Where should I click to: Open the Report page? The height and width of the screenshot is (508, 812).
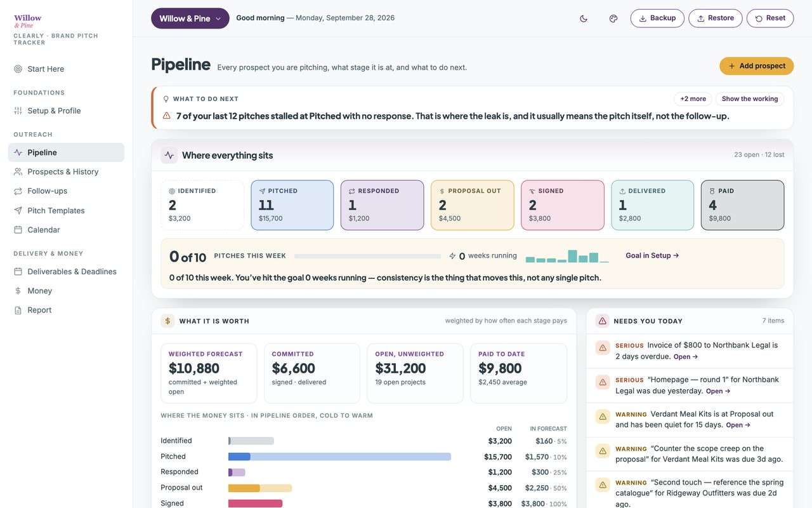(66, 310)
